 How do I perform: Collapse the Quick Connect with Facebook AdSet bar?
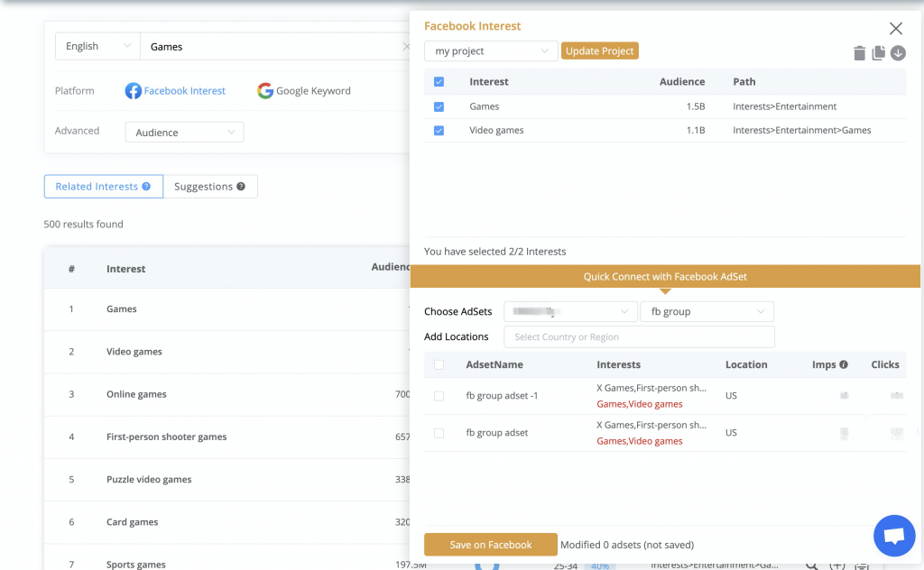pyautogui.click(x=665, y=277)
